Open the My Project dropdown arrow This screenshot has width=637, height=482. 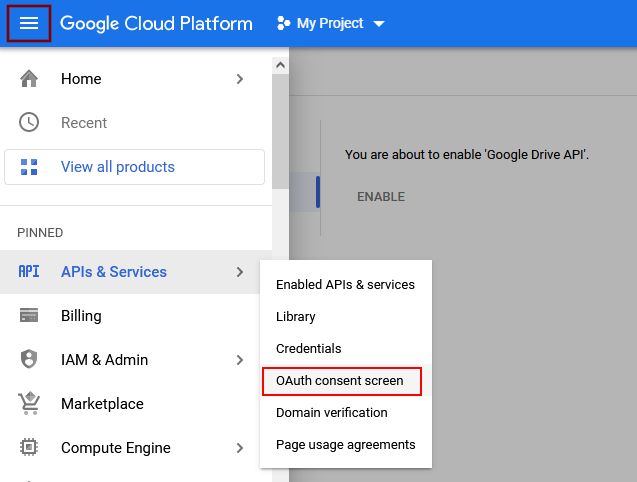(x=379, y=24)
